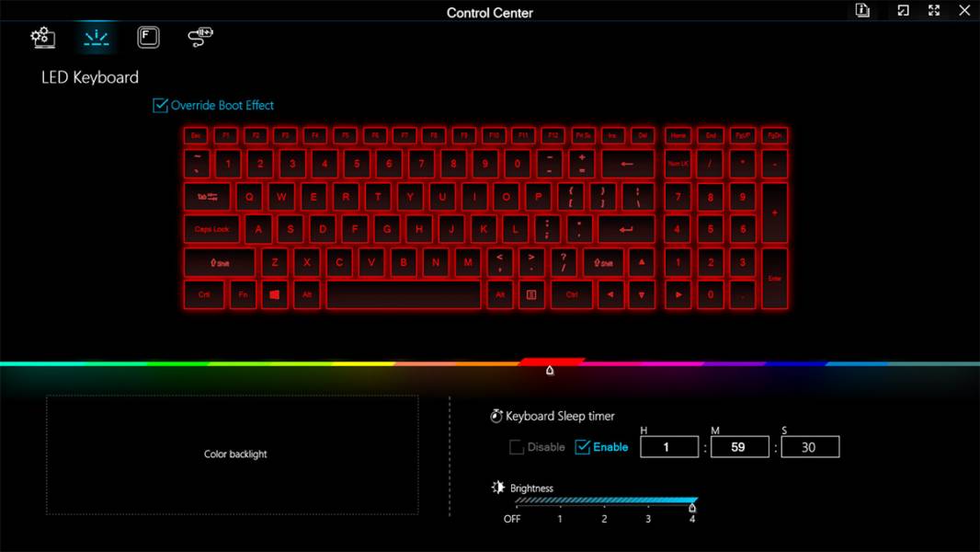The height and width of the screenshot is (552, 980).
Task: Click the numpad 0 key
Action: (x=710, y=294)
